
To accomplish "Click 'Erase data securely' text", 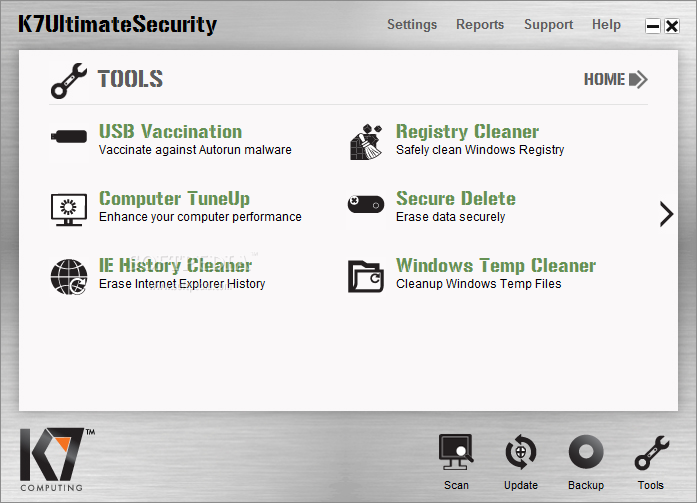I will [x=450, y=217].
